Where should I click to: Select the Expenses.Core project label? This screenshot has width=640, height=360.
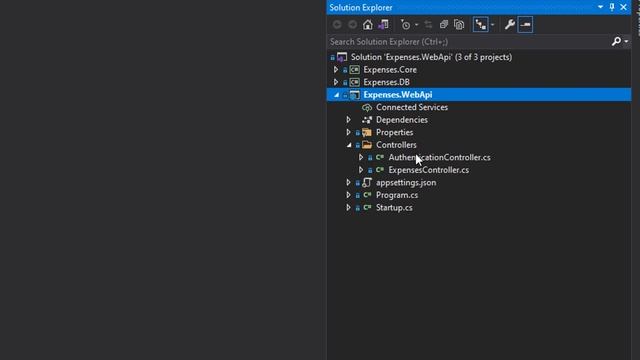tap(390, 70)
